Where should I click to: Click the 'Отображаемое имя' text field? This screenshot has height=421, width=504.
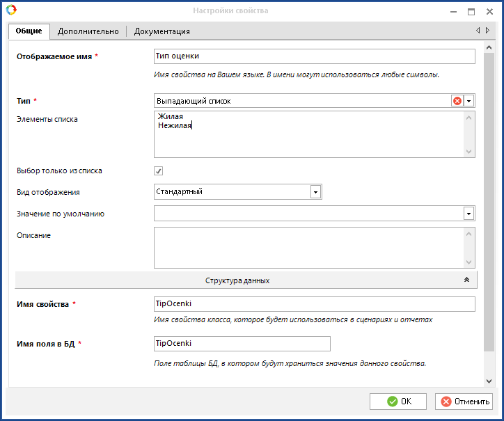pos(313,56)
